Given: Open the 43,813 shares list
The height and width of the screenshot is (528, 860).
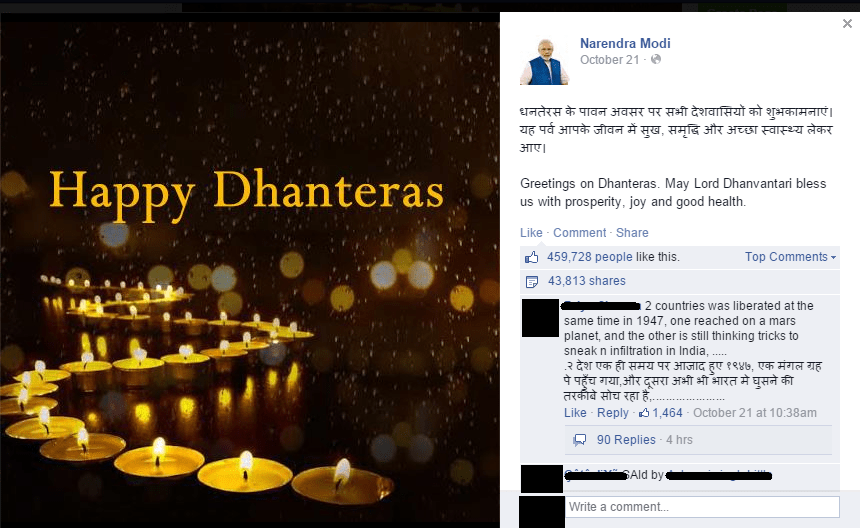Looking at the screenshot, I should point(586,281).
